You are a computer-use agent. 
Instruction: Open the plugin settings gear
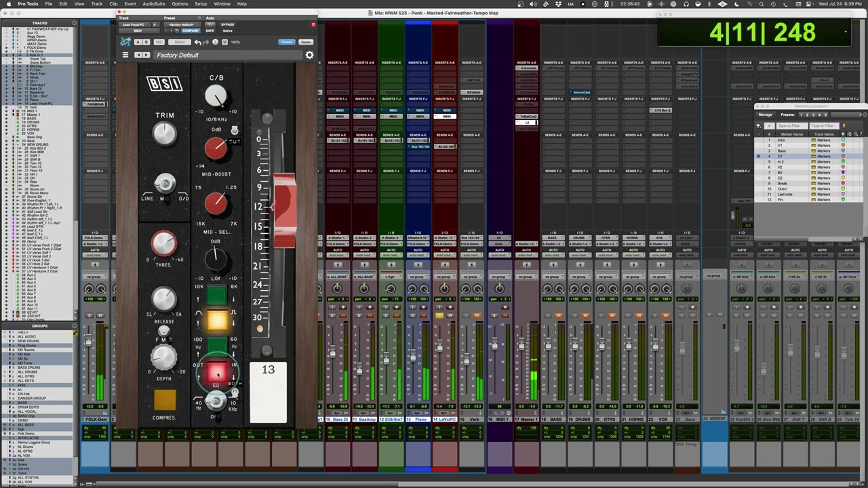point(309,55)
